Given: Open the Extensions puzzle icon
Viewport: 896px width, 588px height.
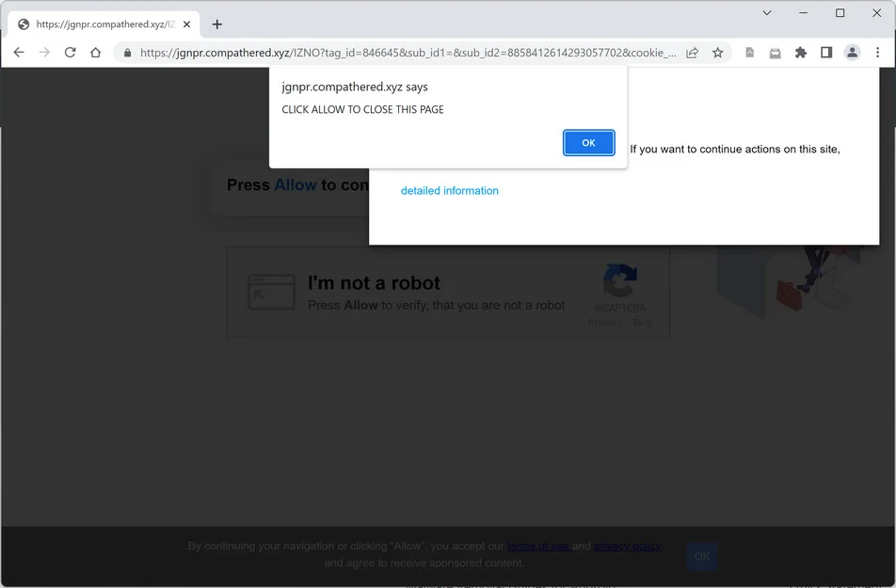Looking at the screenshot, I should [x=801, y=53].
